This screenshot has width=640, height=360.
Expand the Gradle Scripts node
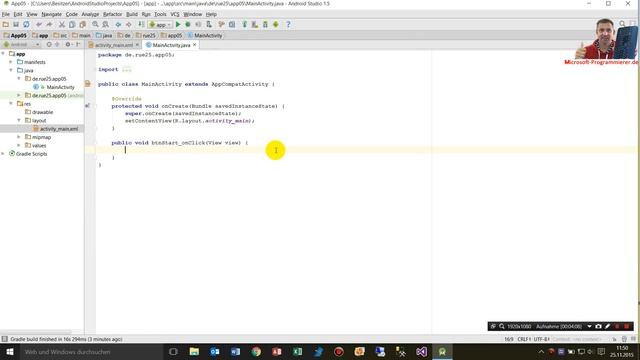point(3,154)
